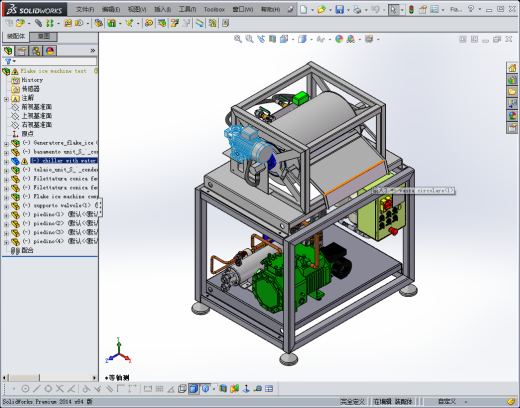Select the Zoom to Fit magnifier icon

point(238,39)
